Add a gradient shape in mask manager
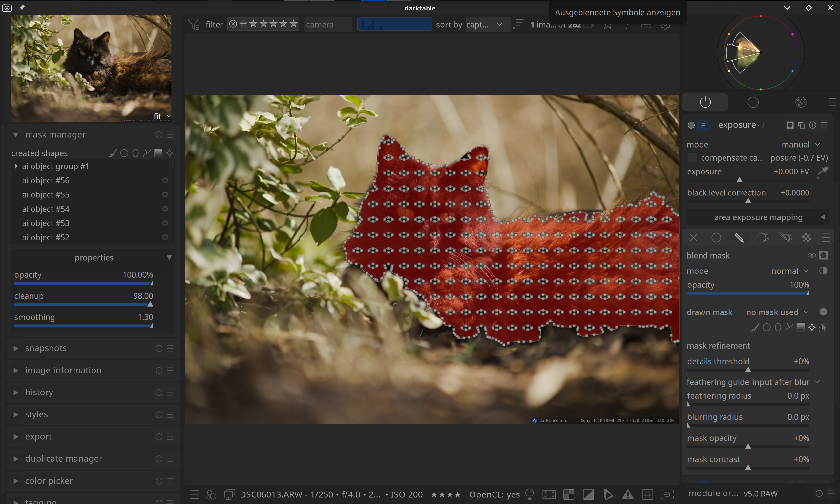This screenshot has width=840, height=504. coord(158,153)
